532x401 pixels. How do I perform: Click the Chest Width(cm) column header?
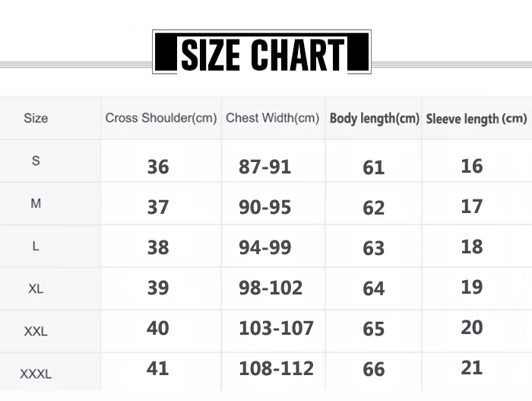click(x=272, y=118)
